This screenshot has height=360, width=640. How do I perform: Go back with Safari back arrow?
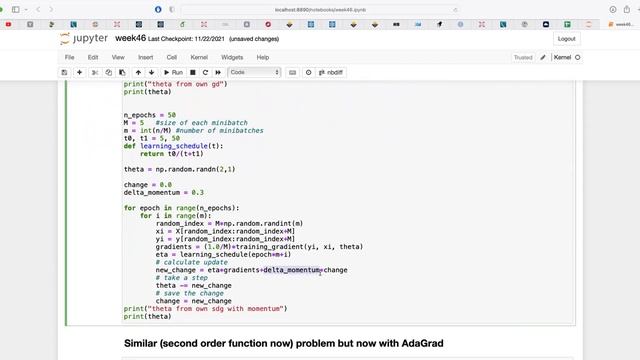click(38, 9)
